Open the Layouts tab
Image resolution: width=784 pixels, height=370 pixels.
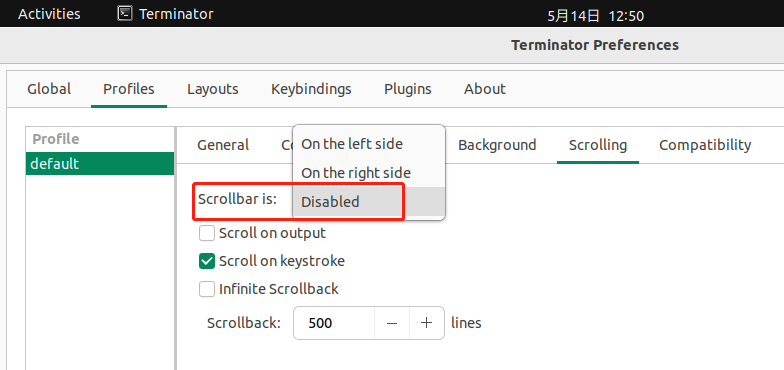212,89
